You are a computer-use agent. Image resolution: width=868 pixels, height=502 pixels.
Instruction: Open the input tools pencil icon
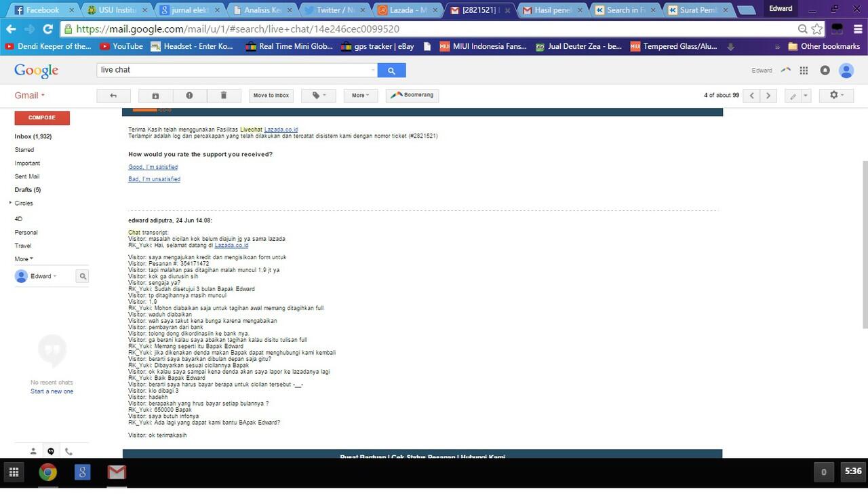(x=793, y=96)
